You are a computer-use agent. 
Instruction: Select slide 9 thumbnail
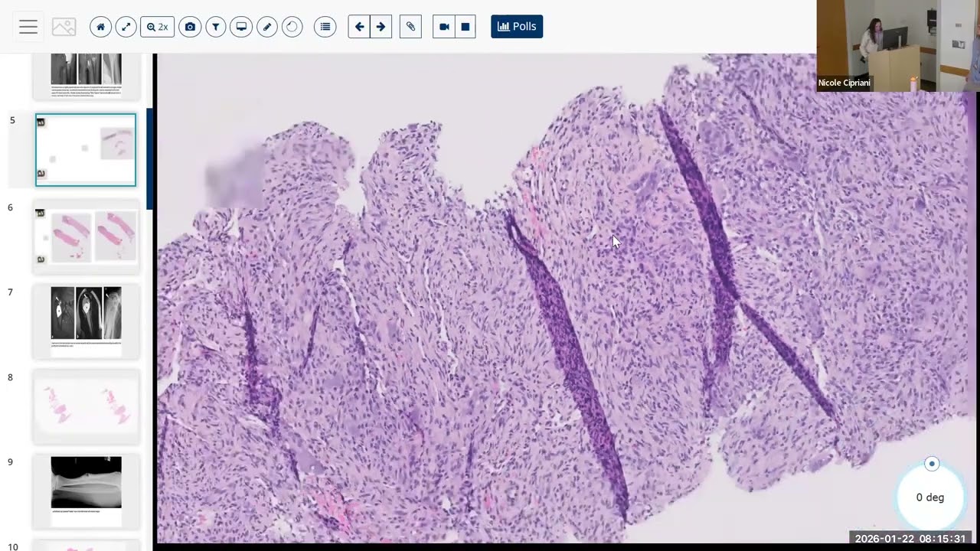(86, 491)
